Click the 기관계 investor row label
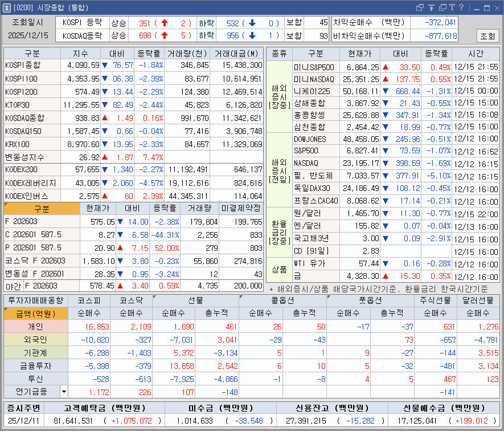This screenshot has height=431, width=504. pos(36,353)
